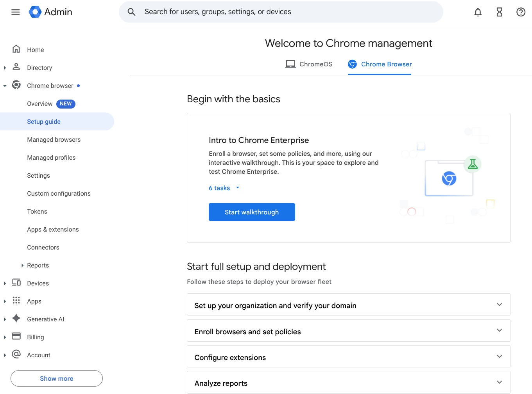Open Overview in the sidebar
The image size is (532, 394).
(40, 104)
